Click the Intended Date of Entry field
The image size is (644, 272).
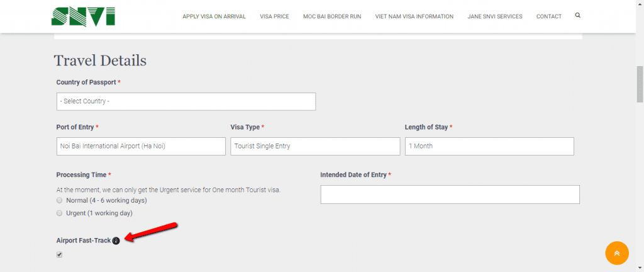450,195
